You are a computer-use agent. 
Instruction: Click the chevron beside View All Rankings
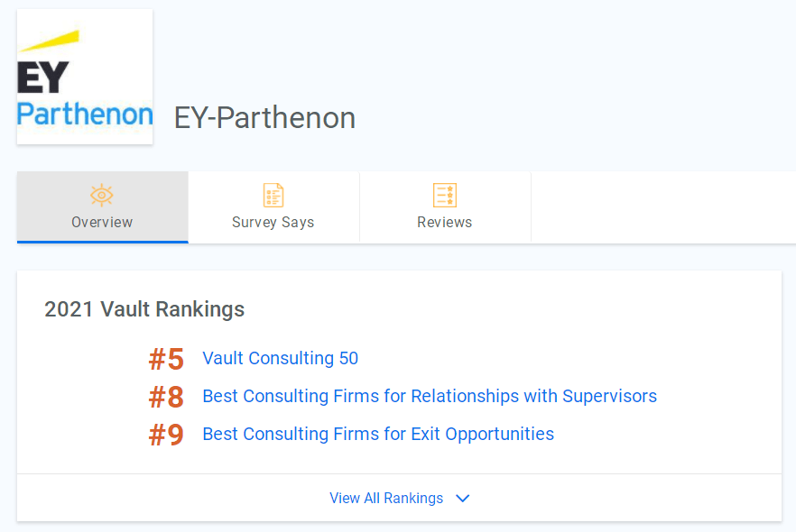point(462,499)
